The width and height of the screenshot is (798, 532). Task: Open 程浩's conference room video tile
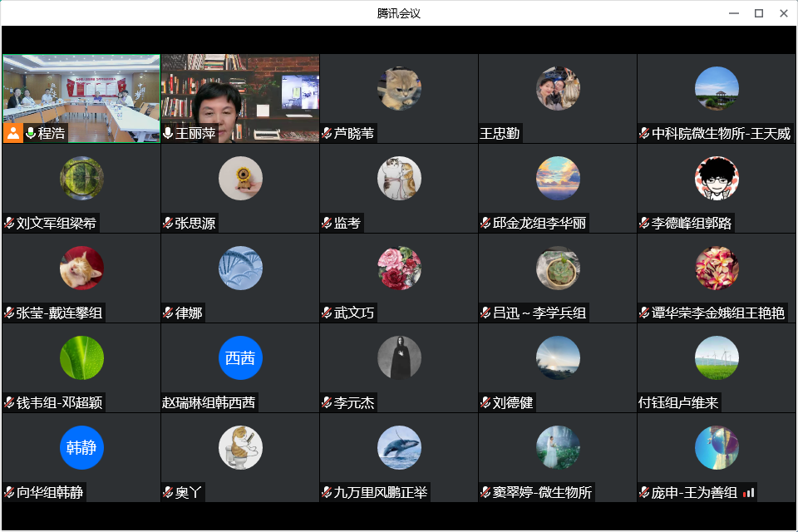[x=81, y=91]
